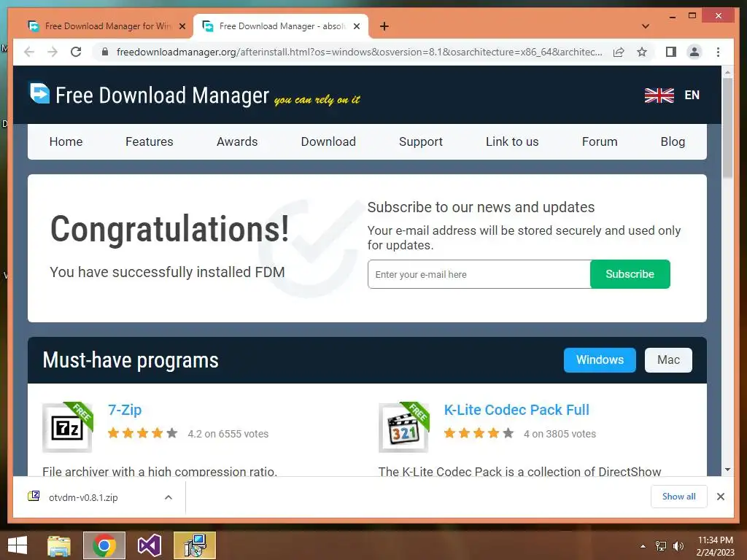Image resolution: width=747 pixels, height=560 pixels.
Task: Open Visual Studio from the taskbar
Action: point(150,545)
